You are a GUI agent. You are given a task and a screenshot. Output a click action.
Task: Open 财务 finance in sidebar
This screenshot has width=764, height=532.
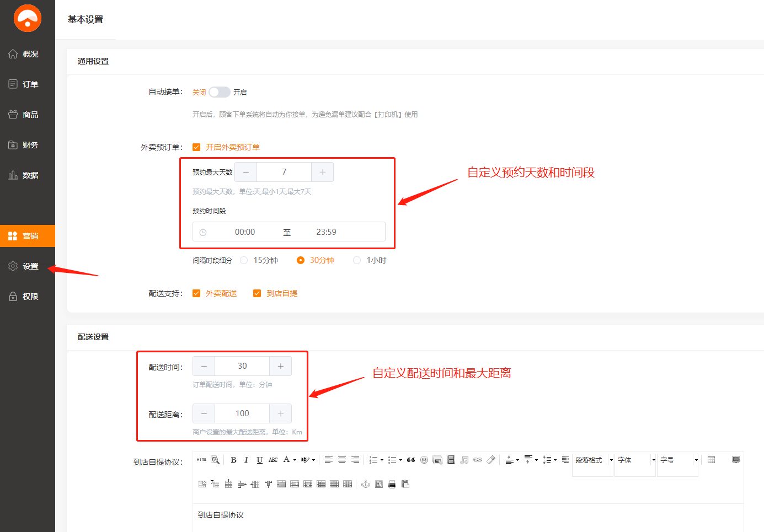pyautogui.click(x=28, y=145)
